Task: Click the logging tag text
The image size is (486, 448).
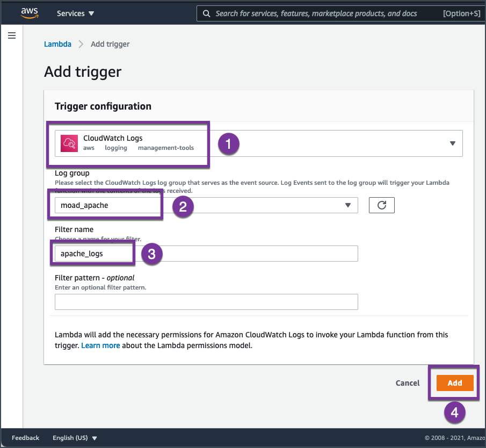Action: [x=116, y=148]
